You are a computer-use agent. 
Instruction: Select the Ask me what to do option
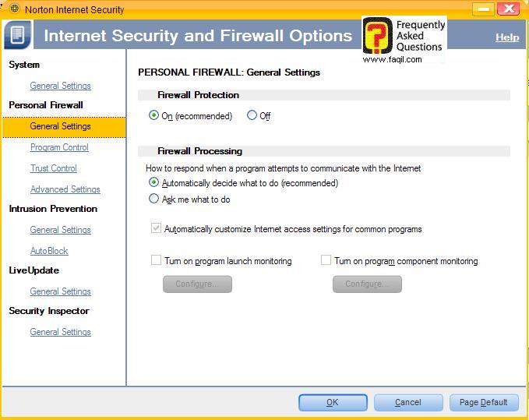(x=153, y=199)
